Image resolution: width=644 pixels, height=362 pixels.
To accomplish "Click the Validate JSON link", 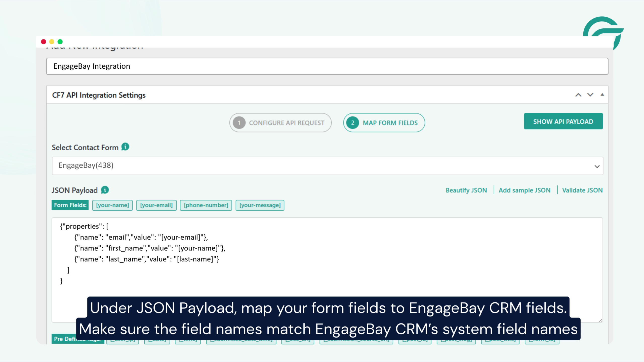I will coord(582,190).
